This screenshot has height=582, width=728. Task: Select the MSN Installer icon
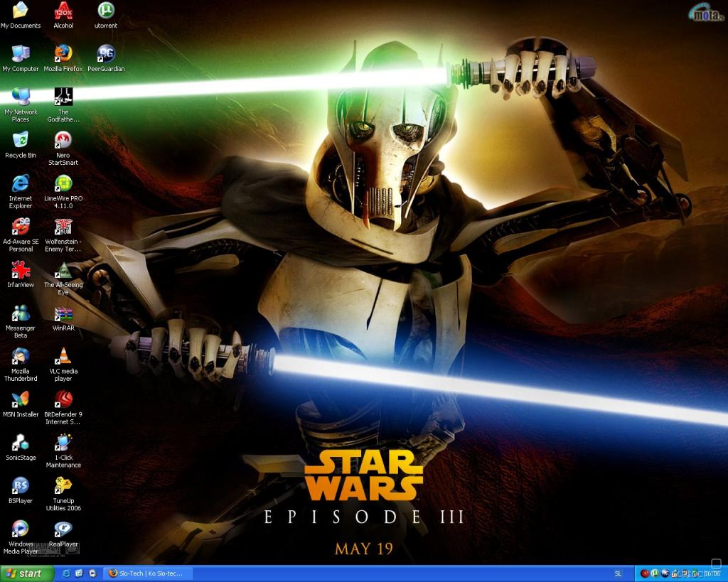coord(21,404)
